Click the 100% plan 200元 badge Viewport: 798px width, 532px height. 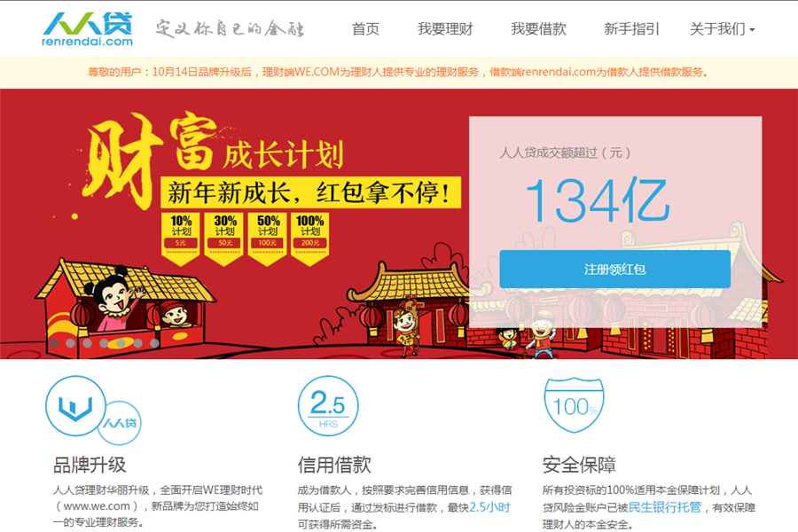tap(310, 232)
